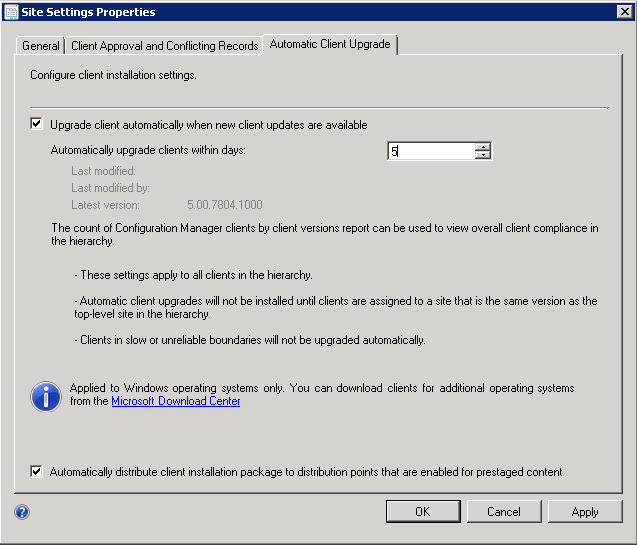Screen dimensions: 637x545
Task: Click the 'Last modified by:' label
Action: tap(110, 188)
